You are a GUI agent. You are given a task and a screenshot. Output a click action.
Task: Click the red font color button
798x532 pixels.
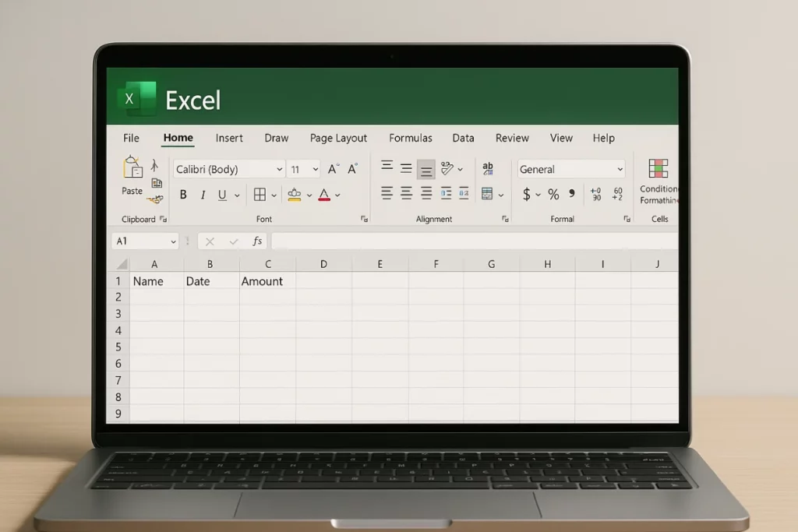pos(324,195)
